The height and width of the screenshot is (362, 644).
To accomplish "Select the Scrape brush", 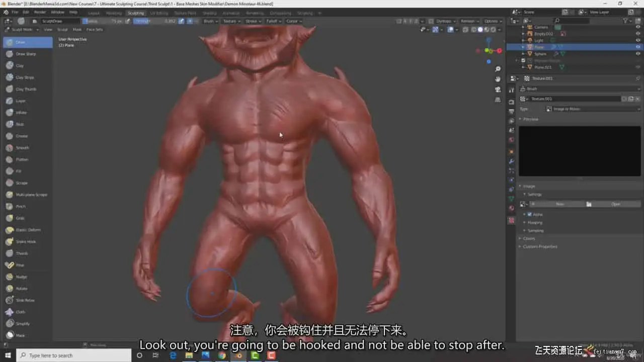I will click(x=28, y=183).
